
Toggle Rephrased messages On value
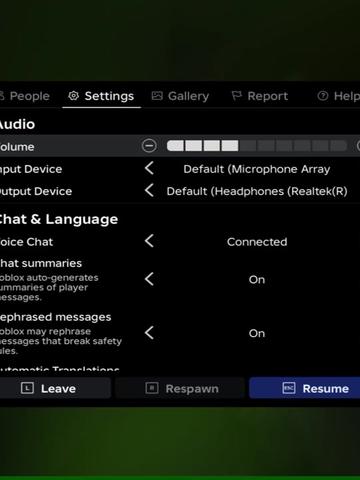point(257,333)
